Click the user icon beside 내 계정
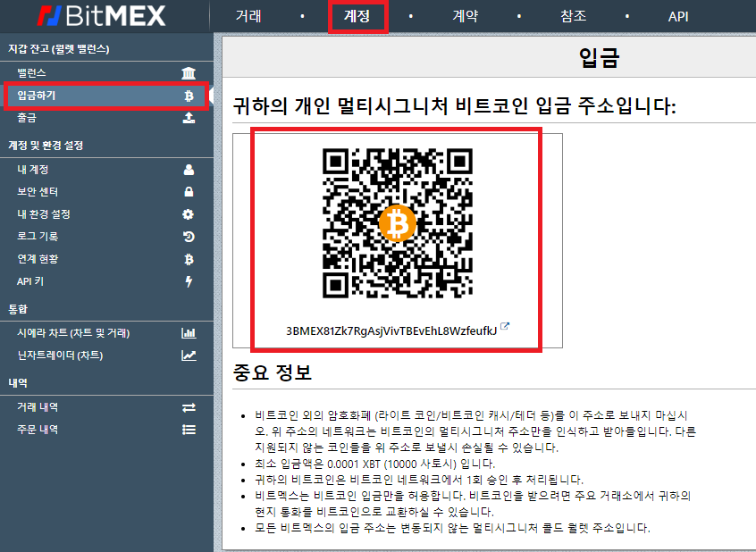 189,170
